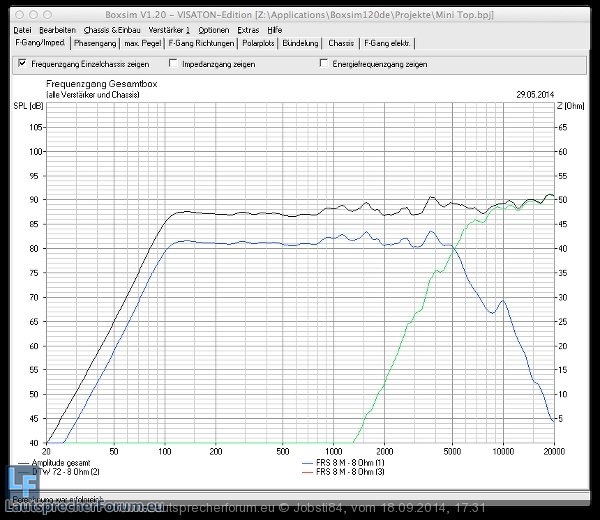Switch to the F-Gang elektr. tab

[x=388, y=44]
